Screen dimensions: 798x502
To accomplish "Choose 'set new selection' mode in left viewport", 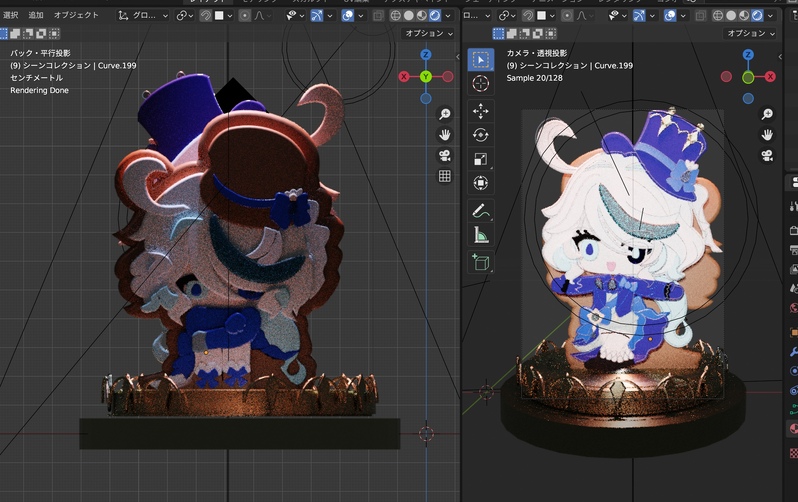I will [x=3, y=34].
